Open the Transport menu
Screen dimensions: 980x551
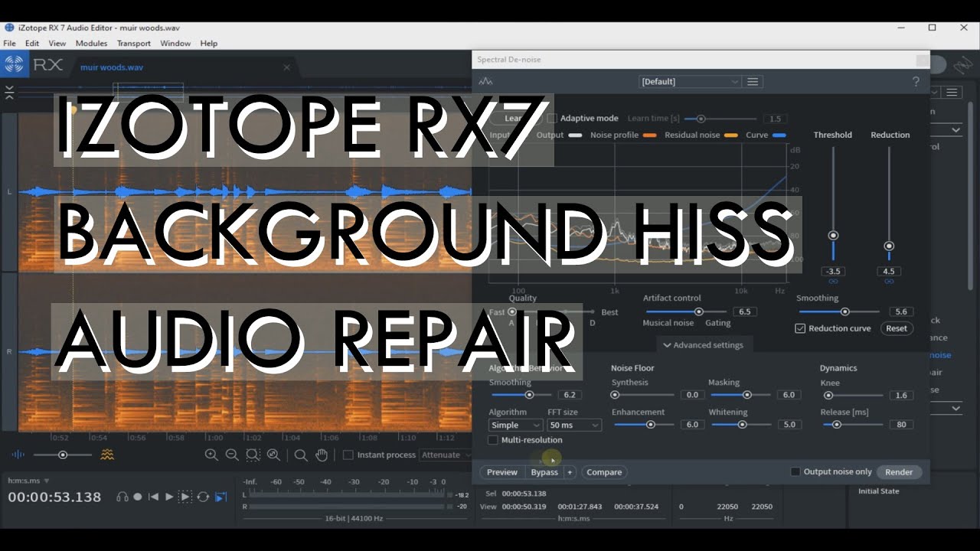[x=134, y=44]
